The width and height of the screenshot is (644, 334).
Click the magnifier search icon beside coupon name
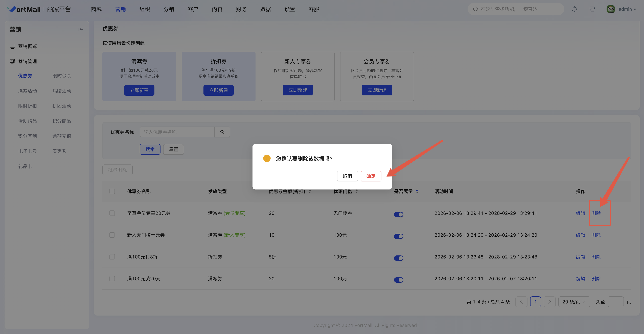coord(222,132)
